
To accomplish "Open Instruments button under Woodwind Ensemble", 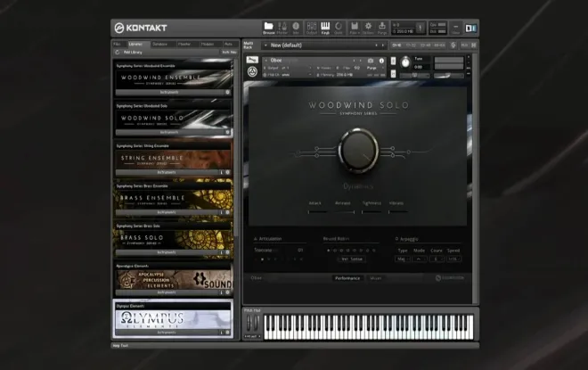I will (x=169, y=92).
